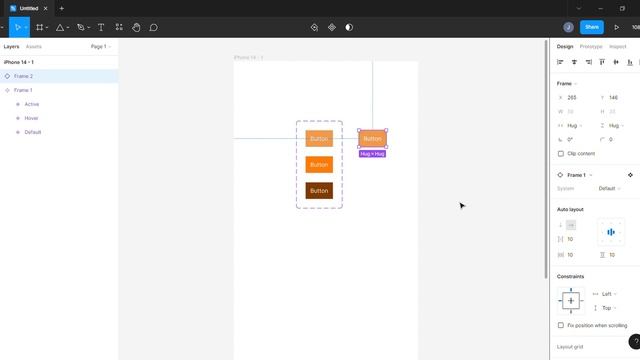Open the System property Default dropdown
Image resolution: width=640 pixels, height=360 pixels.
click(609, 188)
